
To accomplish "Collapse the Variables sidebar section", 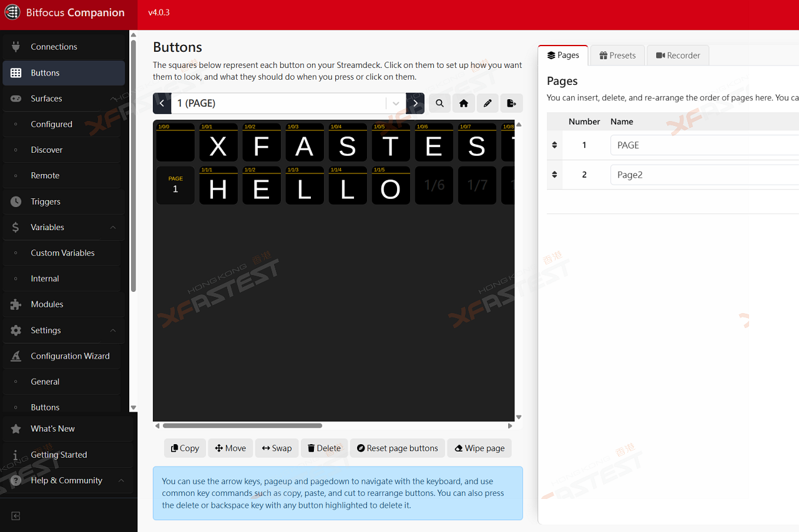I will pos(113,228).
